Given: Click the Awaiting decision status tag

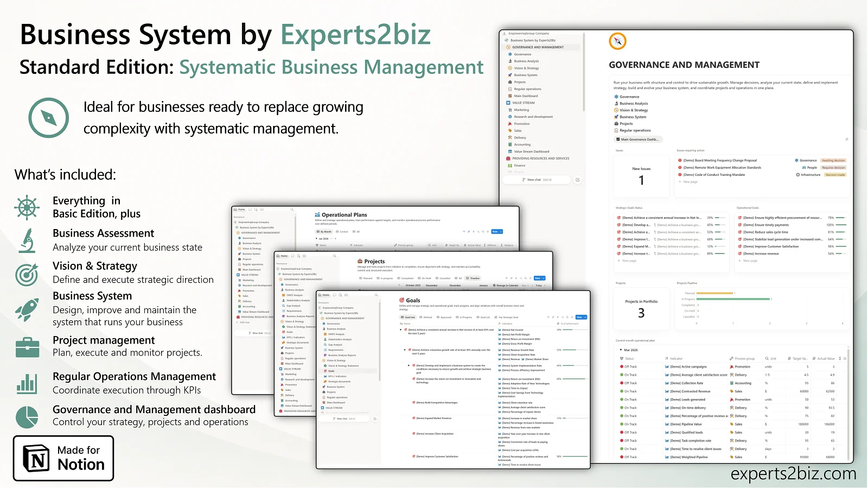Looking at the screenshot, I should coord(833,161).
